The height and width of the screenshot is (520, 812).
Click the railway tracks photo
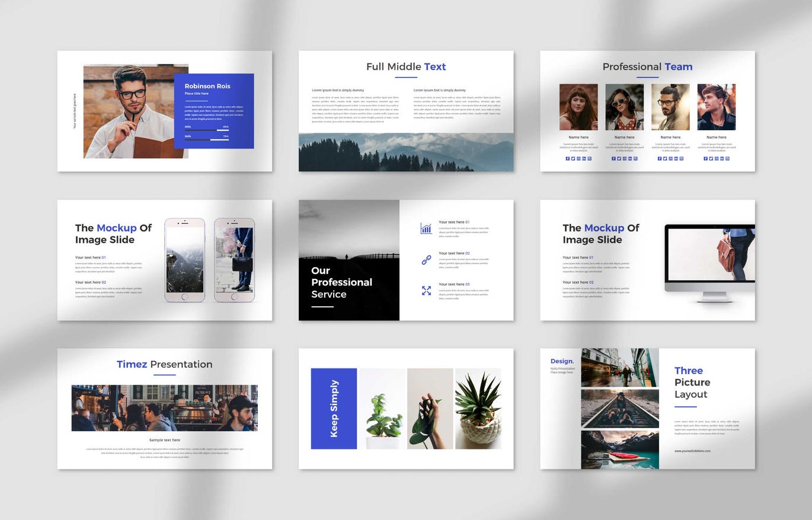(x=619, y=409)
